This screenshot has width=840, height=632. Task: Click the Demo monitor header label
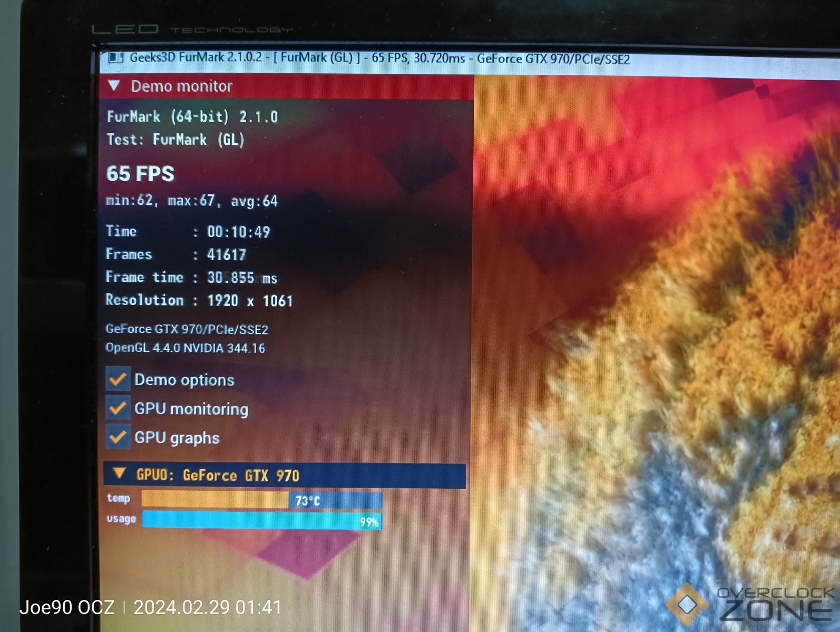(181, 86)
